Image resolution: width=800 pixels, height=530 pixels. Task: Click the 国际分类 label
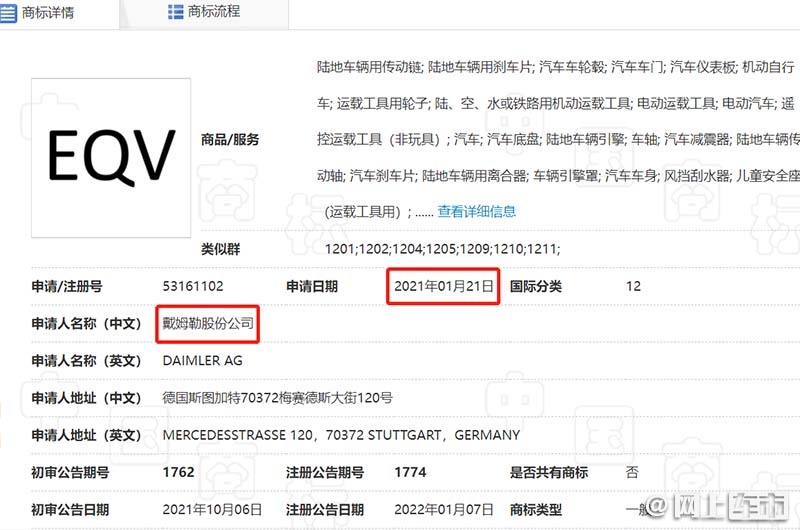[x=536, y=286]
